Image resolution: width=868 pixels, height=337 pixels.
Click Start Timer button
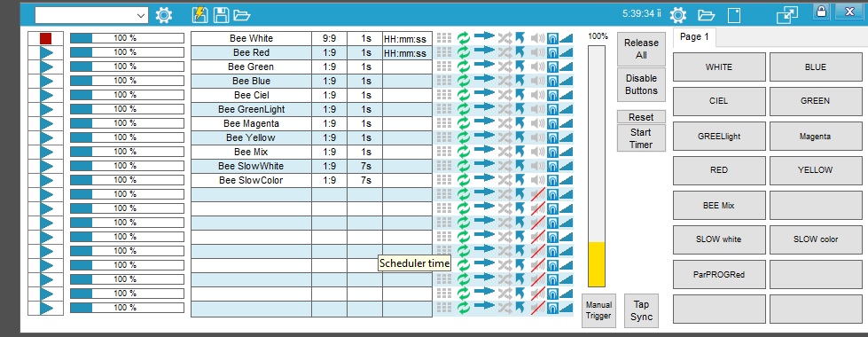tap(641, 138)
